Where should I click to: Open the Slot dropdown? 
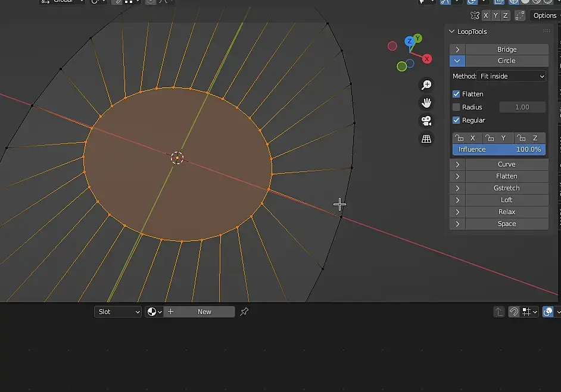click(118, 312)
